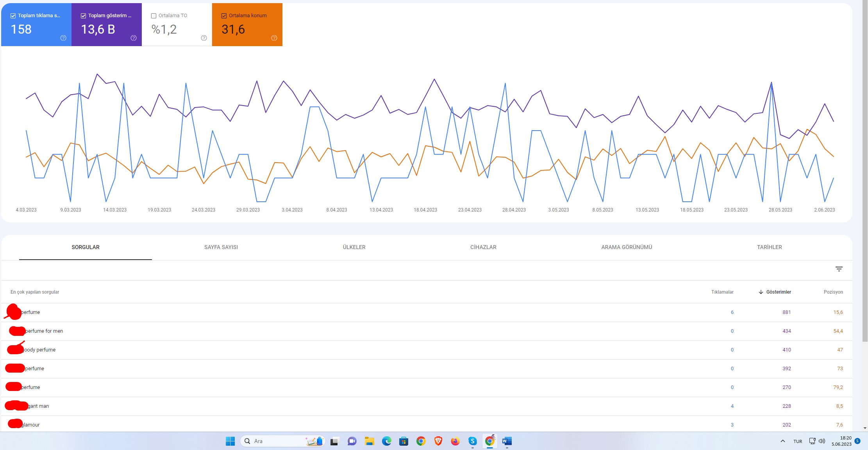This screenshot has height=450, width=868.
Task: Enable the Ortalama TO checkbox
Action: pyautogui.click(x=154, y=16)
